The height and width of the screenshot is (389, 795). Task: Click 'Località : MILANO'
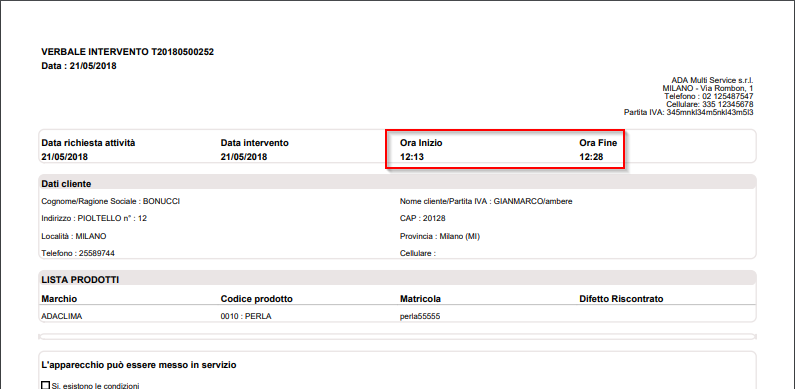click(74, 236)
